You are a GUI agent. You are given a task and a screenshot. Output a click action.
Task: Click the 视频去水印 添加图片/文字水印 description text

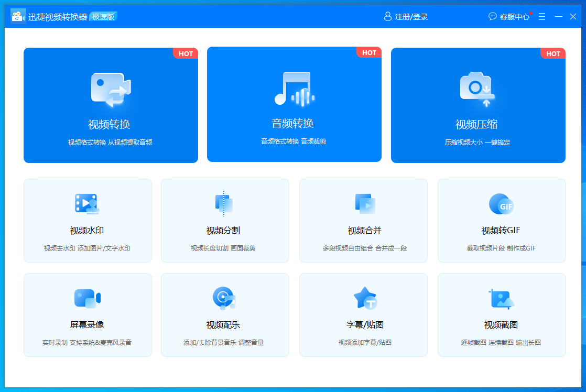pyautogui.click(x=87, y=248)
